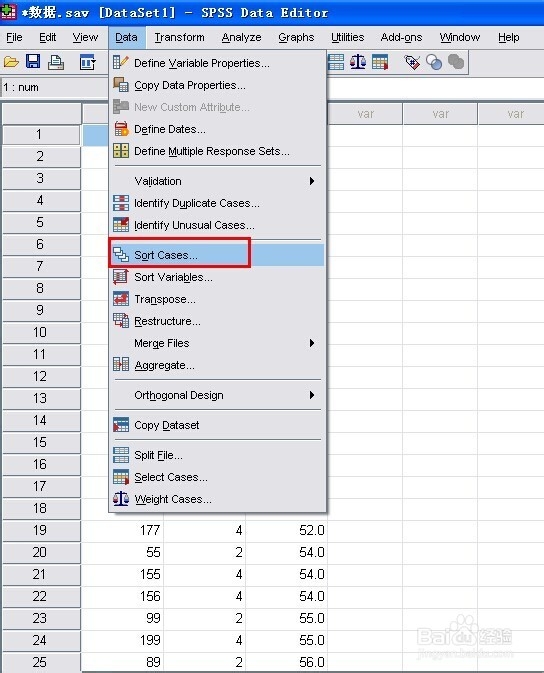Click cell containing 56.0
The width and height of the screenshot is (544, 673).
pos(287,662)
